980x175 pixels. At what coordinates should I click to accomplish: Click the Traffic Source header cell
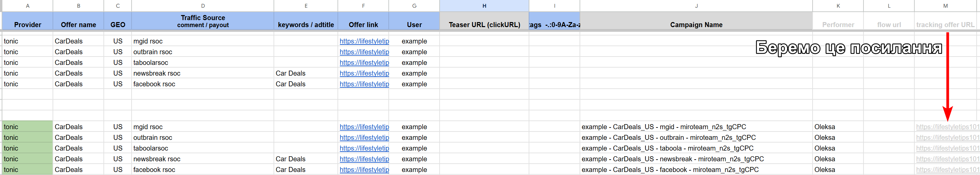(x=203, y=21)
